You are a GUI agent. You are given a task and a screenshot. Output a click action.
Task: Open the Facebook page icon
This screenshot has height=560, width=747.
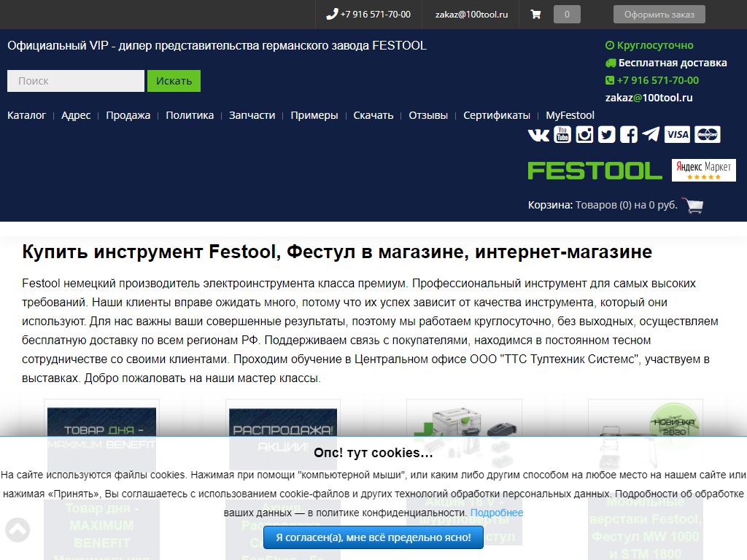click(629, 134)
